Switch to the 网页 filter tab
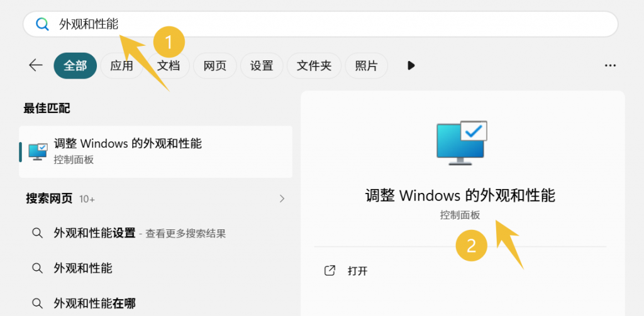Screen dimensions: 644x316 coord(215,66)
